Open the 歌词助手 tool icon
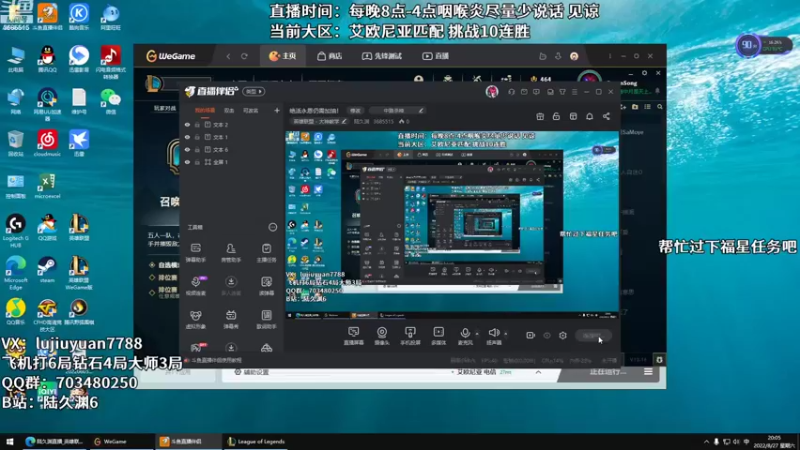 coord(266,319)
